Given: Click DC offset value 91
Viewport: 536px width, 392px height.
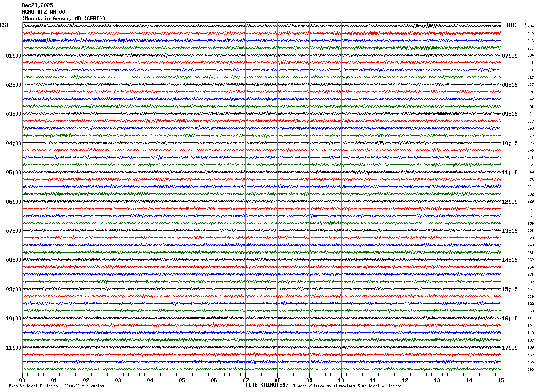Looking at the screenshot, I should [532, 107].
